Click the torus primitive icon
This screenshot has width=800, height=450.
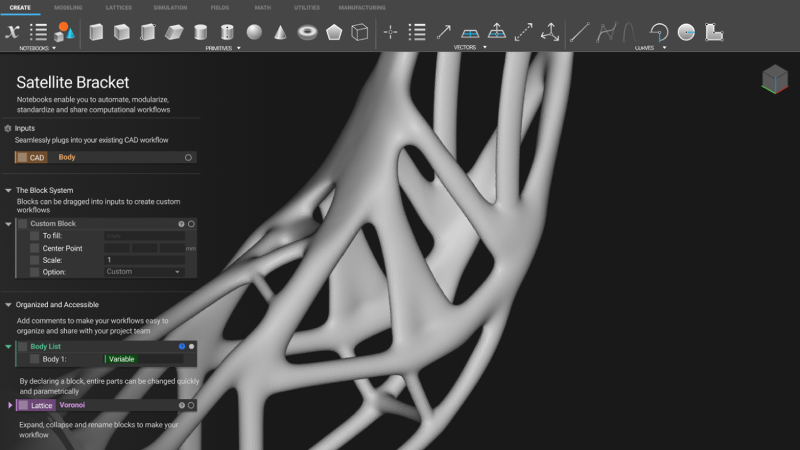[x=306, y=33]
